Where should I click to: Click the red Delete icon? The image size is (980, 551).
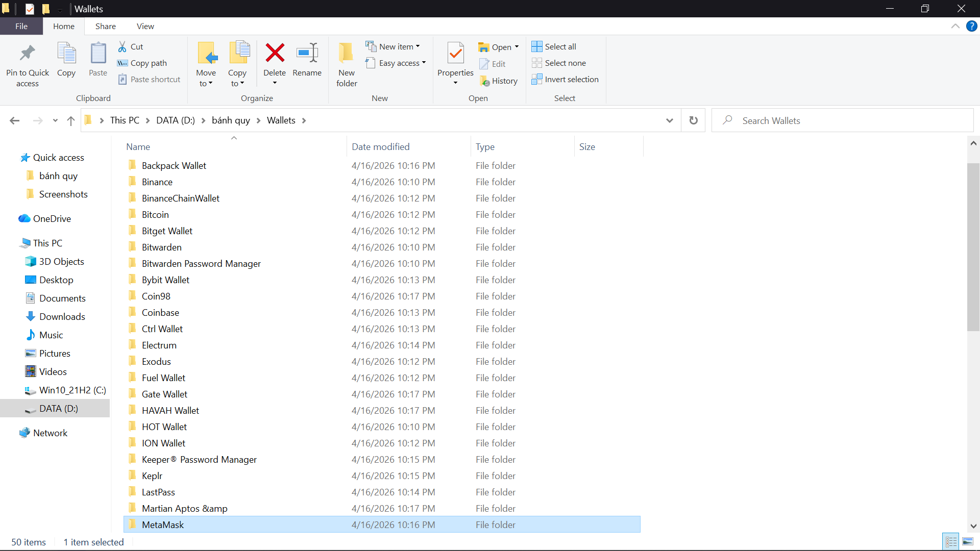275,53
